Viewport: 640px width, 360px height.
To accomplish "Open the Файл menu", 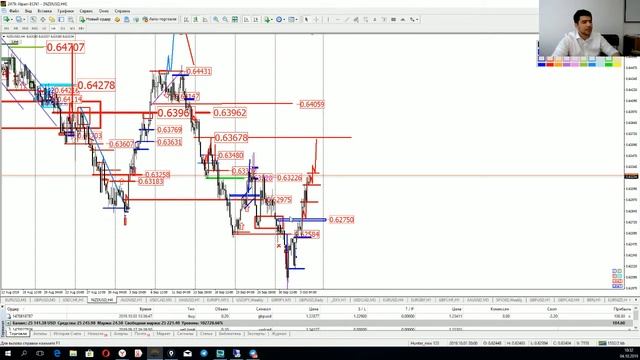I will pos(14,11).
